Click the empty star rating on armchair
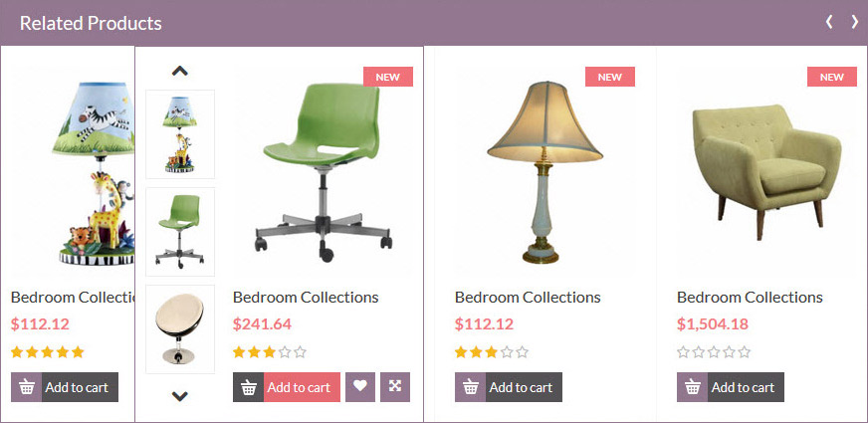Viewport: 868px width, 423px height. tap(714, 352)
